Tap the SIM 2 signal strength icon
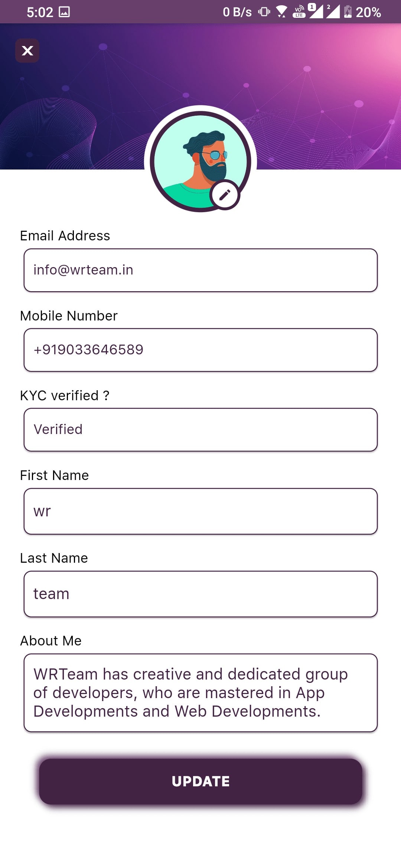Viewport: 401px width, 868px height. coord(333,11)
